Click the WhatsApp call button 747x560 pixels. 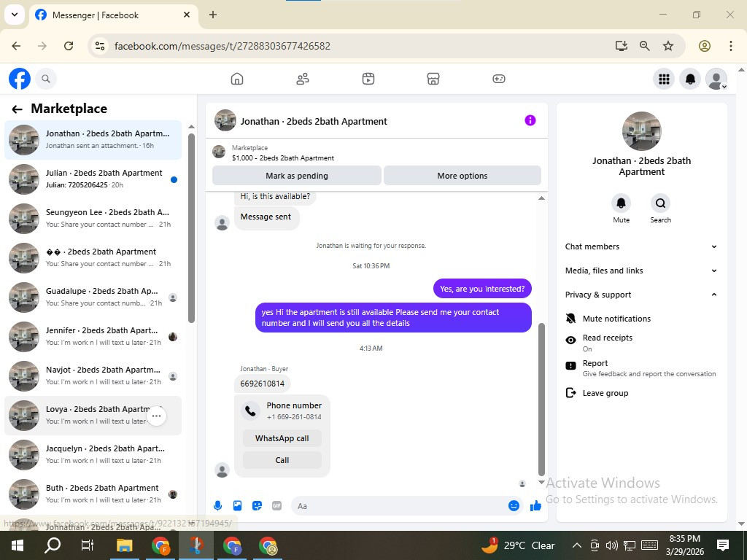click(282, 438)
